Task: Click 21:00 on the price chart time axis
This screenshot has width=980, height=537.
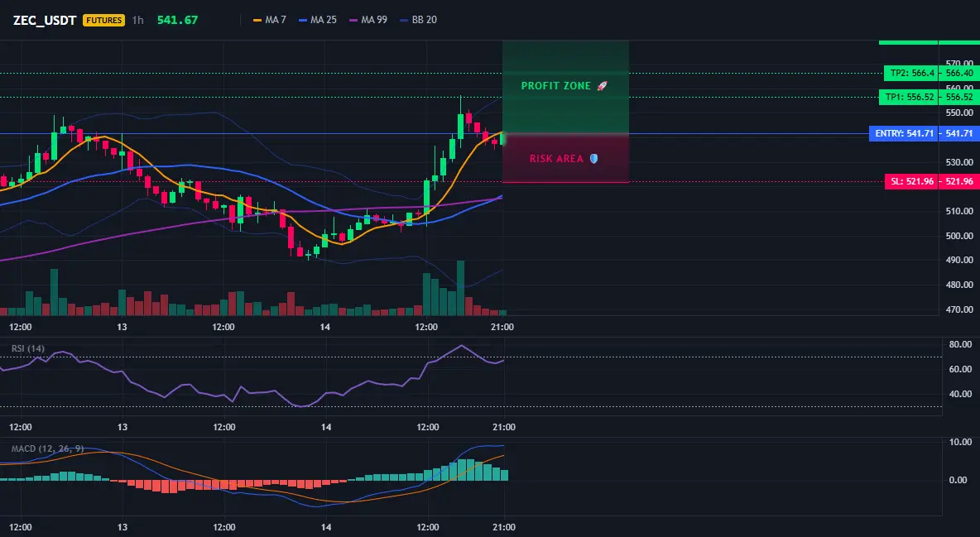Action: pyautogui.click(x=502, y=327)
